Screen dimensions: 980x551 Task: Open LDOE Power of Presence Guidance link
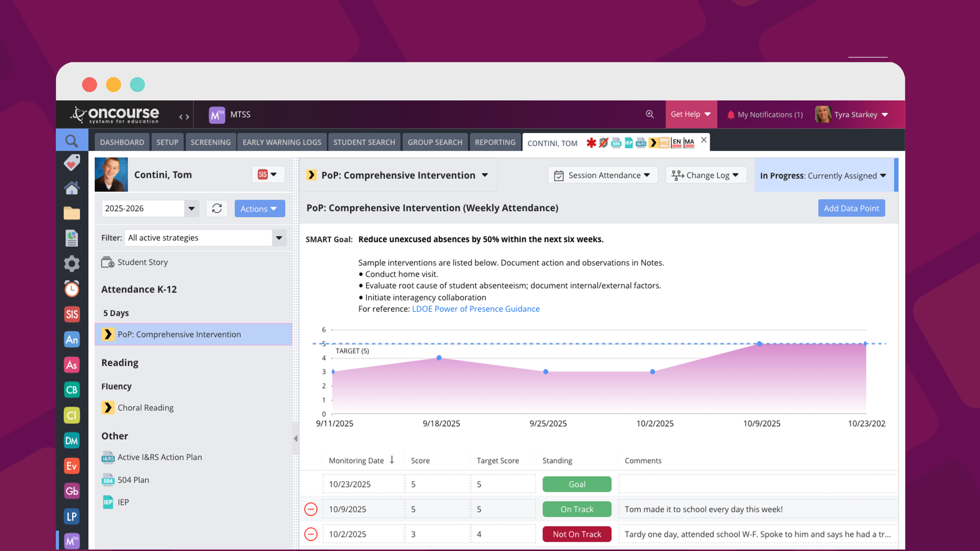[475, 309]
